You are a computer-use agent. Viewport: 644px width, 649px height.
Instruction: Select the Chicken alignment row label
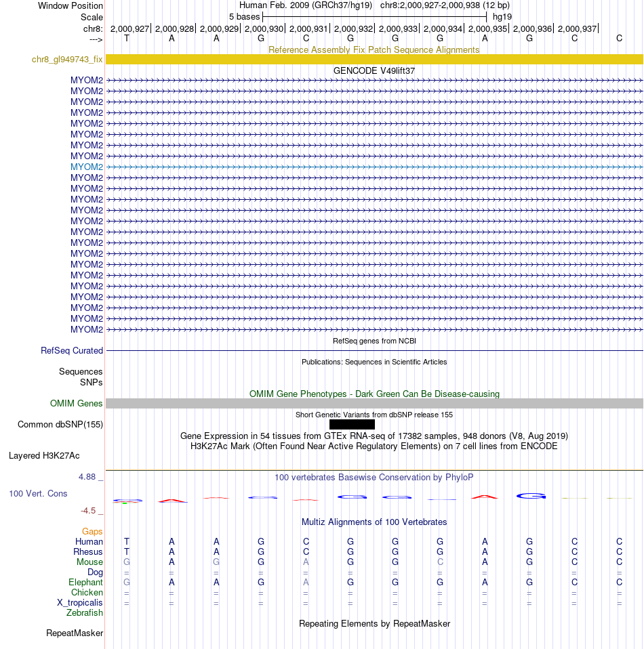pyautogui.click(x=87, y=592)
